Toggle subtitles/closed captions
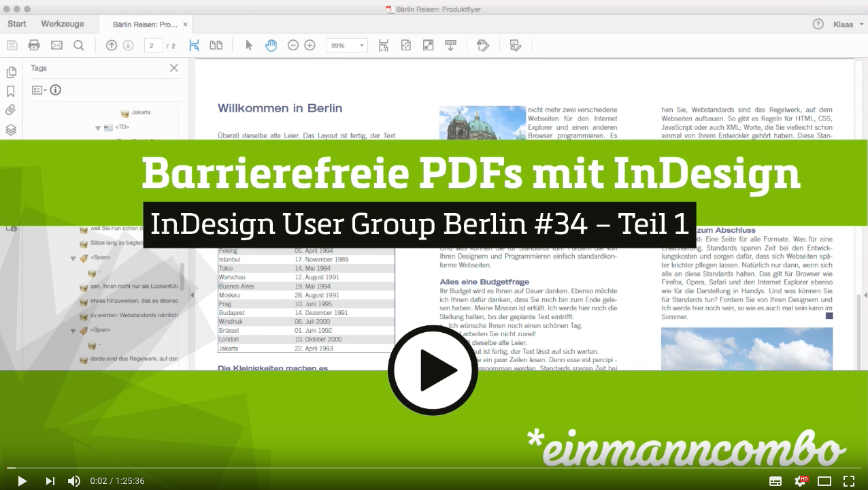The height and width of the screenshot is (490, 868). (x=775, y=481)
